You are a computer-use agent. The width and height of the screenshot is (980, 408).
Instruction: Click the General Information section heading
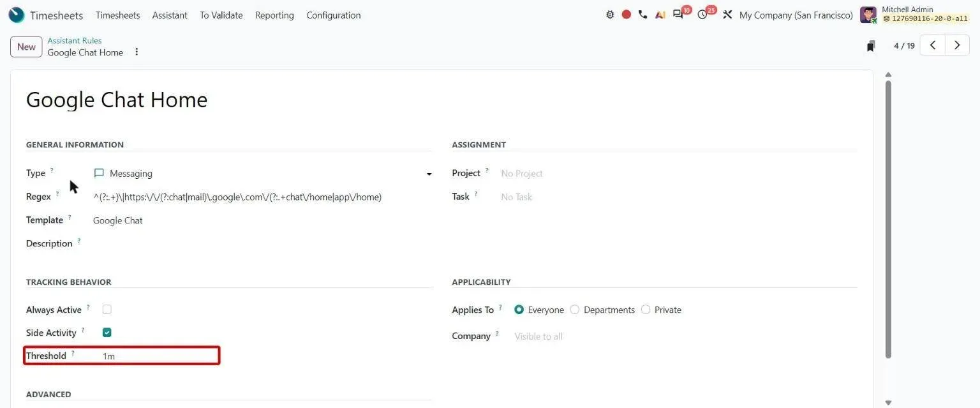click(x=75, y=145)
